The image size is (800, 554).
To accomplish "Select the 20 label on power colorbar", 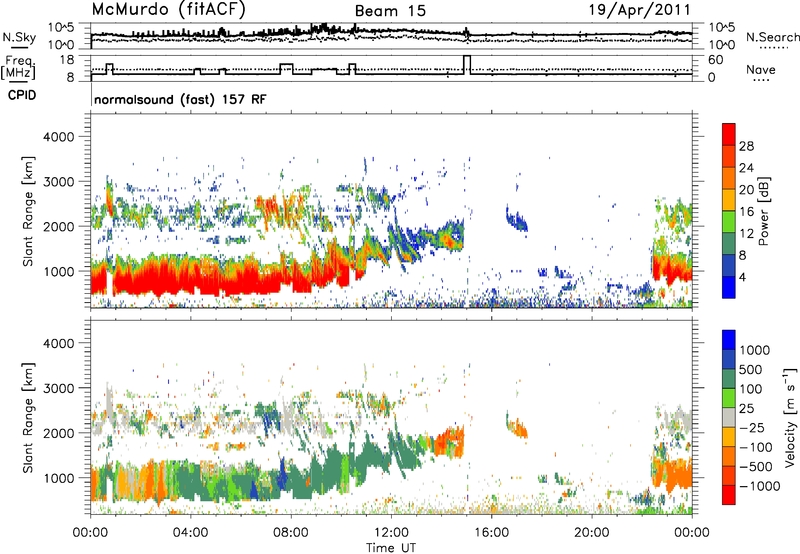I will pos(746,190).
